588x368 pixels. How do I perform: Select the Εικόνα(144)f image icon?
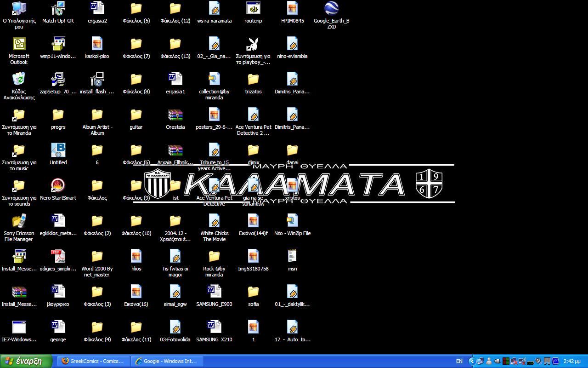point(253,221)
